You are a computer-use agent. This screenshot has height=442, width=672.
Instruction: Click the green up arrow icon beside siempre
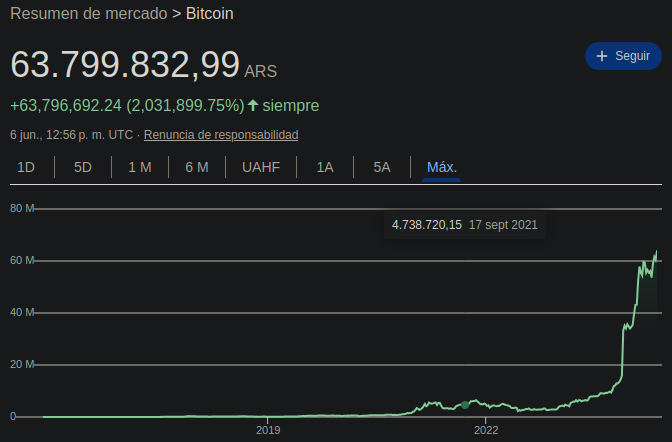coord(253,105)
